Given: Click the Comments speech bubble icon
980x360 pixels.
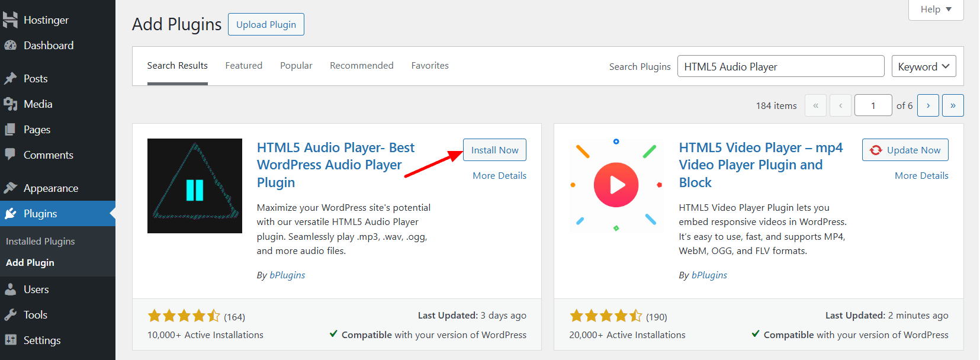Looking at the screenshot, I should click(10, 155).
